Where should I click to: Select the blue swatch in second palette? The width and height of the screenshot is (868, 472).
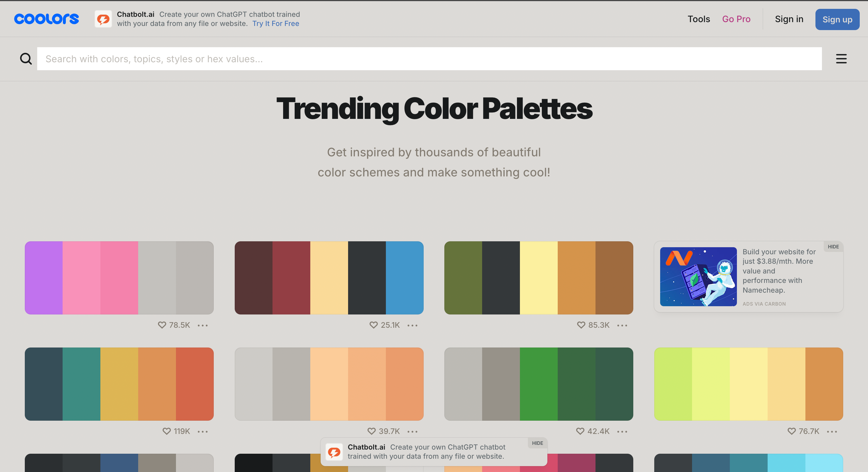click(404, 278)
